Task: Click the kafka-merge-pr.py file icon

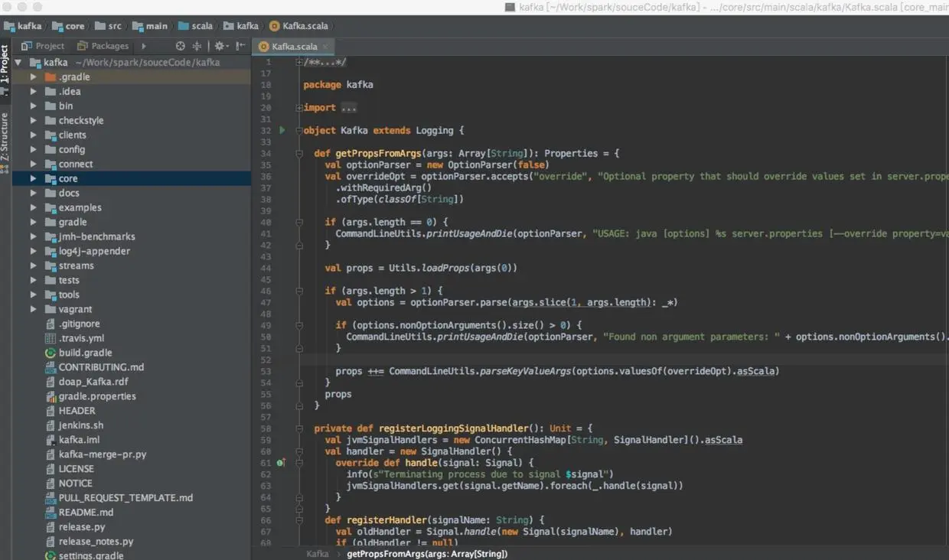Action: pyautogui.click(x=51, y=455)
